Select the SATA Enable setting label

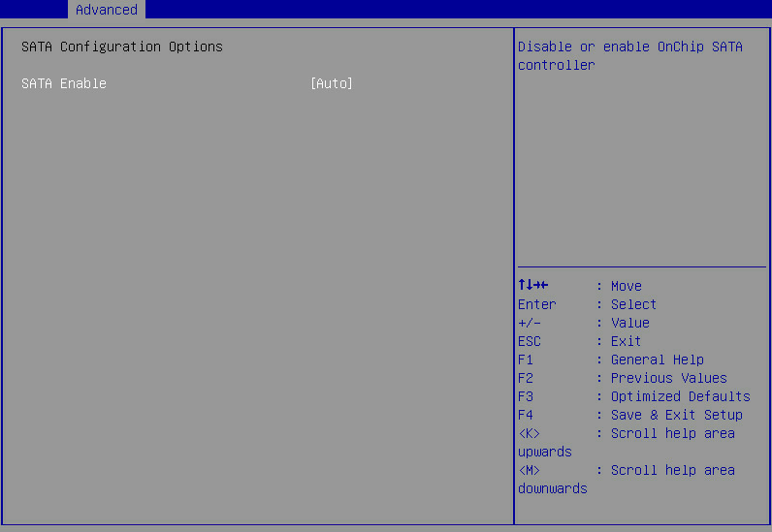pos(64,83)
